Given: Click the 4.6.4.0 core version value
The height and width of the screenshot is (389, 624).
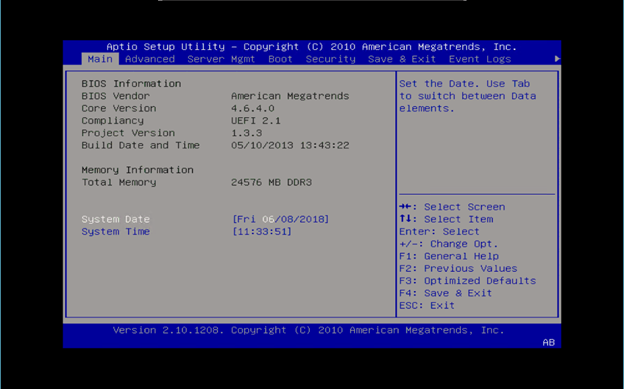Looking at the screenshot, I should 253,108.
